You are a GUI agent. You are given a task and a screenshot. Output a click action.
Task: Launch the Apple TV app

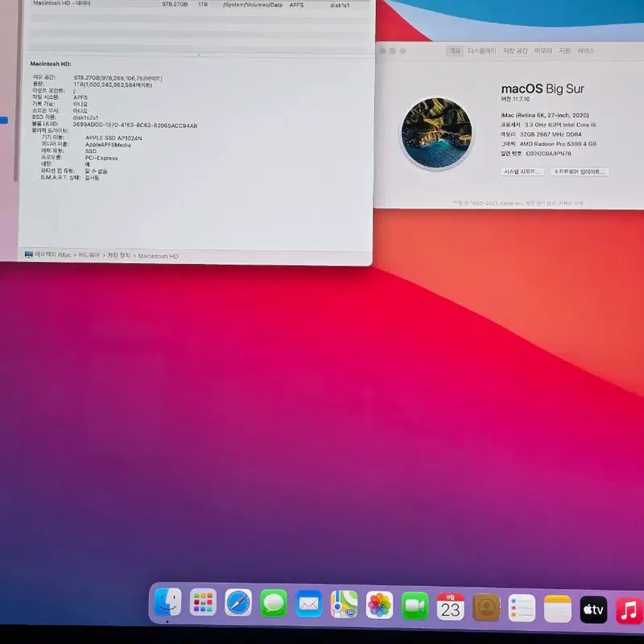tap(593, 609)
